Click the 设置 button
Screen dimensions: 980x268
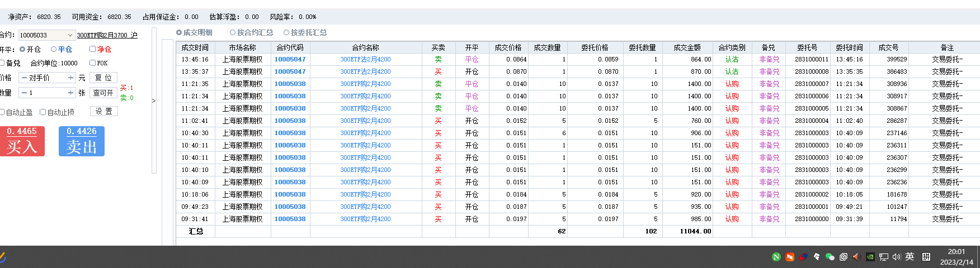(103, 111)
